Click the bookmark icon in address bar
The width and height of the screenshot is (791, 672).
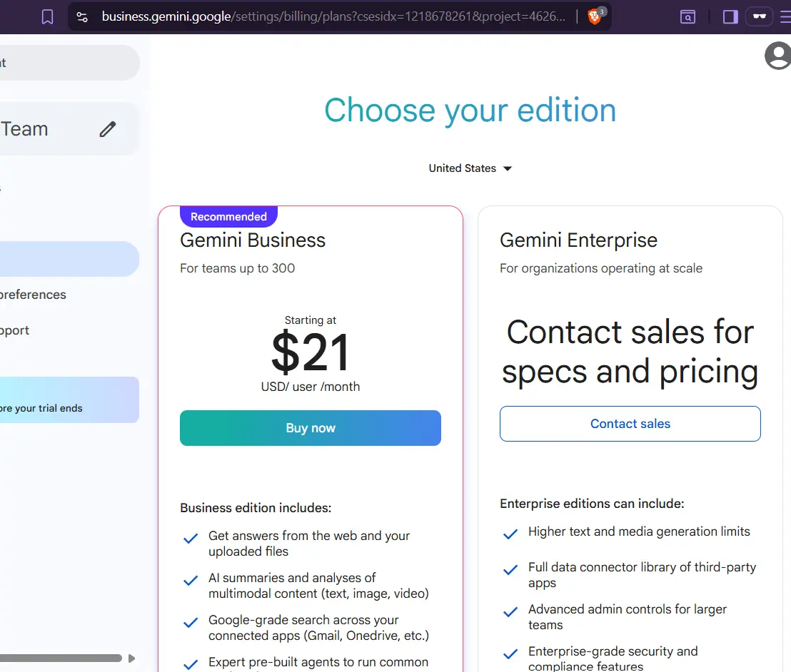[x=47, y=17]
